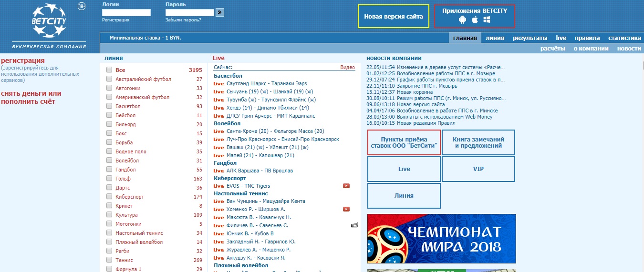This screenshot has height=272, width=644.
Task: Open the Американский футбол sport link
Action: tap(142, 97)
